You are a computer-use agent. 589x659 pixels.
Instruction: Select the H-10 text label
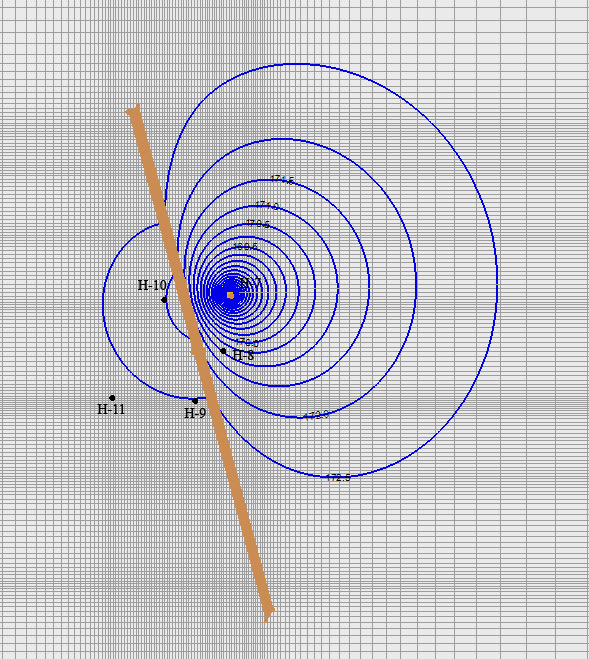pos(152,285)
